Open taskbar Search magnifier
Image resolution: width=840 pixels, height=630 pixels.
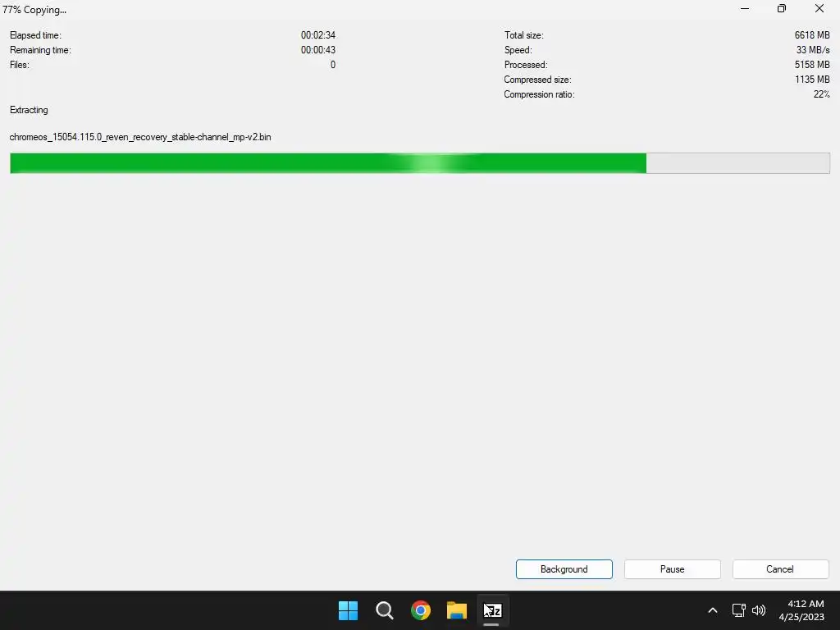click(385, 610)
